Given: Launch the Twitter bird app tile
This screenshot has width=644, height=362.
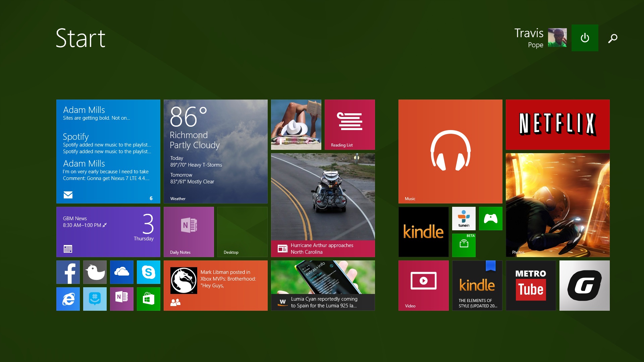Looking at the screenshot, I should tap(95, 272).
